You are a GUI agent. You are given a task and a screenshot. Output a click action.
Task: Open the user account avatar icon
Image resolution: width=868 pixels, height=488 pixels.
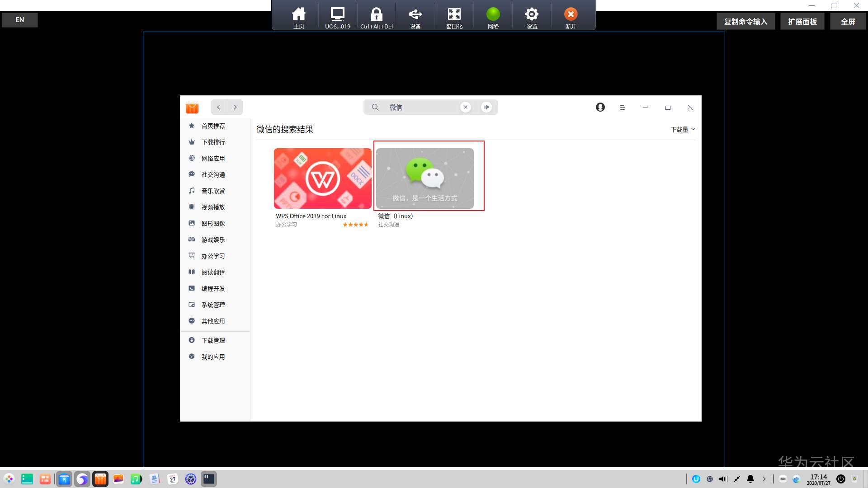coord(600,107)
